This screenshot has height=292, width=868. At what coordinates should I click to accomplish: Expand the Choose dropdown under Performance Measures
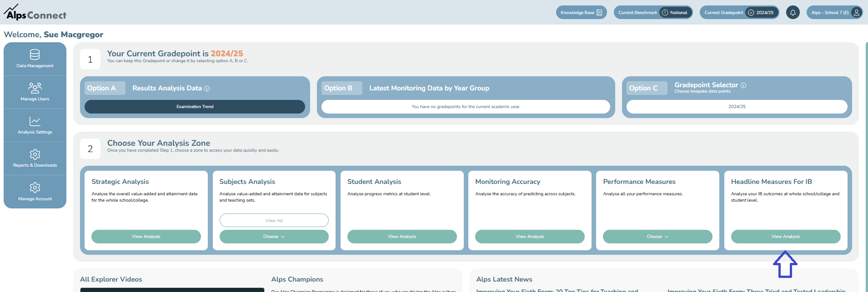[657, 237]
